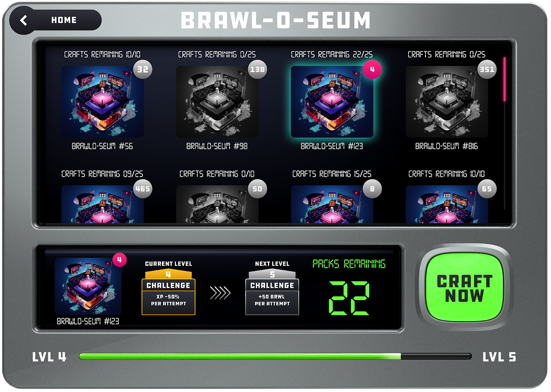The width and height of the screenshot is (551, 392).
Task: Select the Brawl-O-Seum #56 arena thumbnail
Action: point(102,102)
